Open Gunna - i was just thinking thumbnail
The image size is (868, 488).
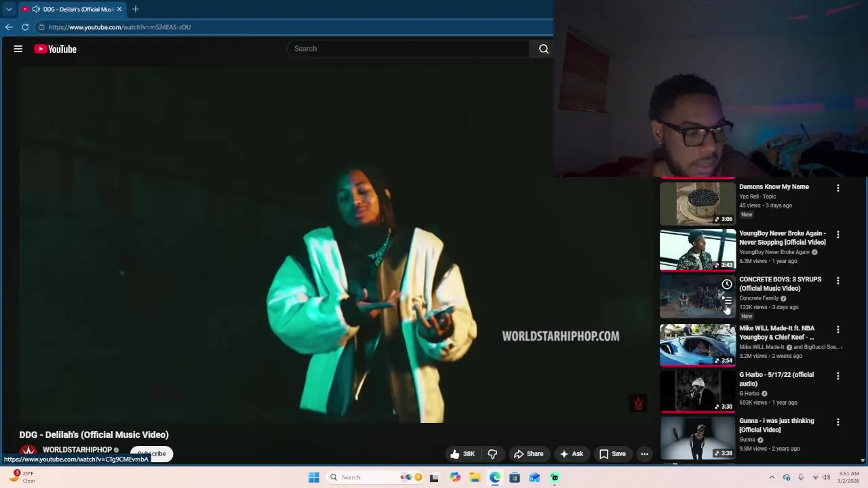(x=697, y=438)
